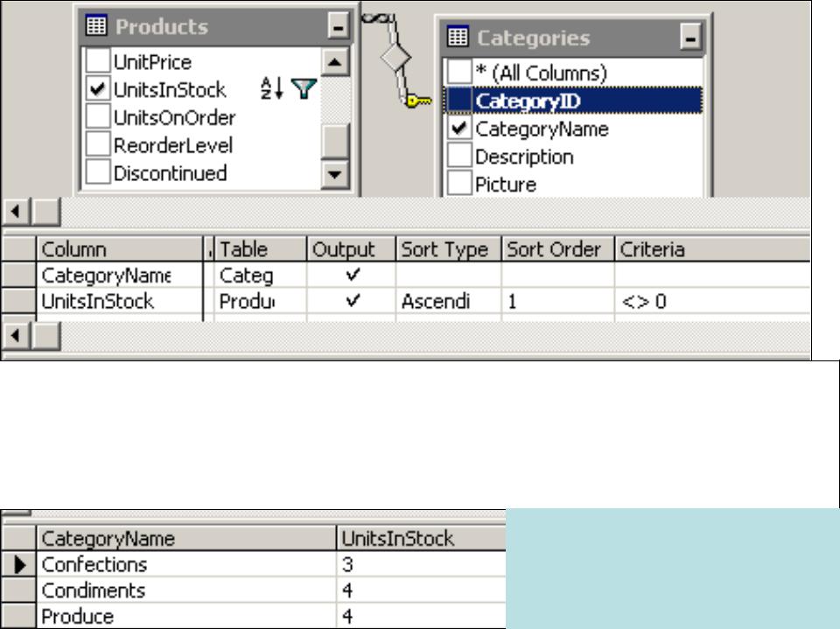This screenshot has width=840, height=629.
Task: Click the Table header in grid pane
Action: pos(261,249)
